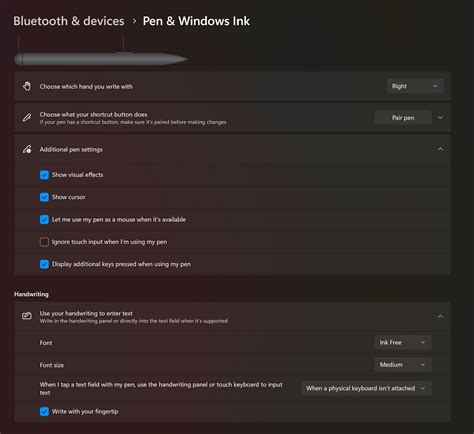Screen dimensions: 474x434
Task: Click the Pen & Windows Ink page title
Action: click(x=196, y=21)
